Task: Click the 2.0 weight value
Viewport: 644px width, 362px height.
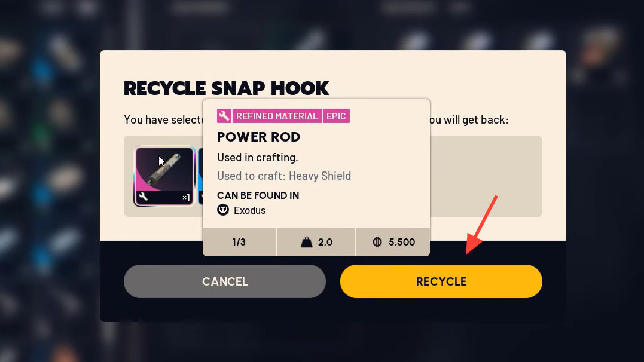Action: [325, 242]
